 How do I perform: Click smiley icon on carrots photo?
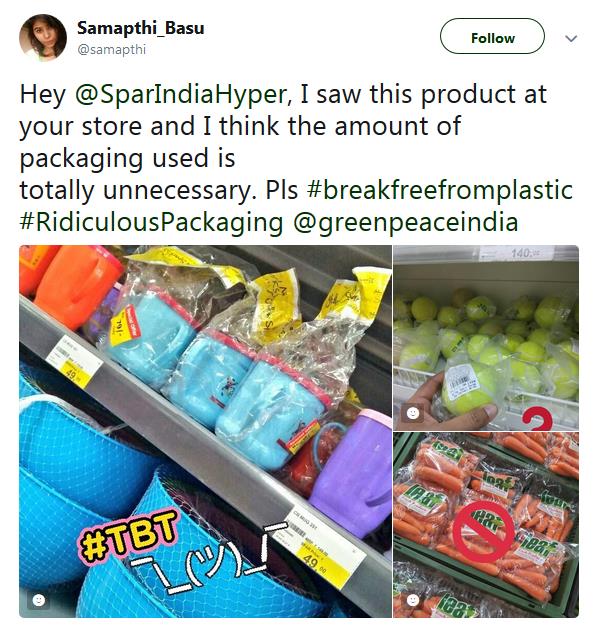pos(413,600)
